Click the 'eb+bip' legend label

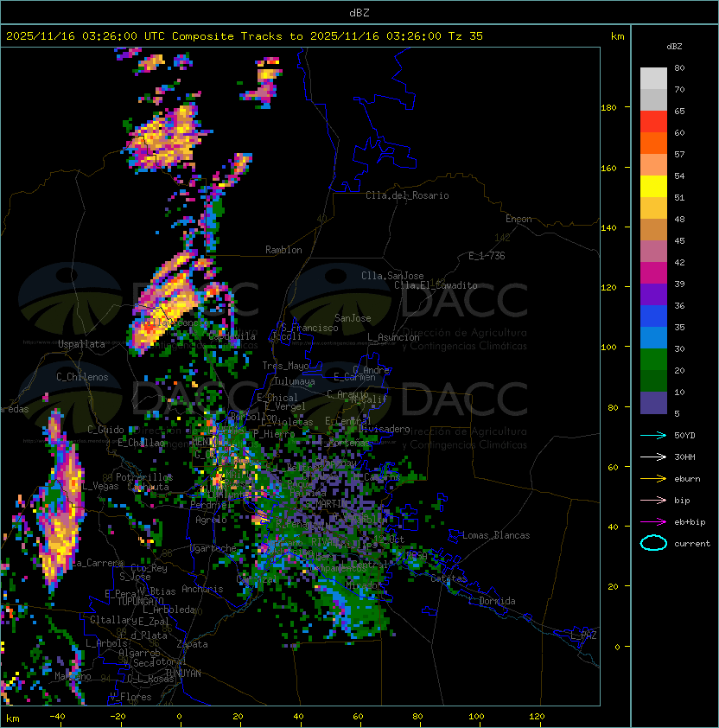point(690,522)
